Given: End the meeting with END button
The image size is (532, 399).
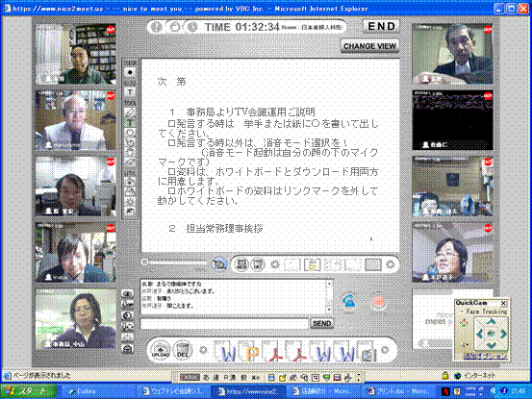Looking at the screenshot, I should 381,27.
